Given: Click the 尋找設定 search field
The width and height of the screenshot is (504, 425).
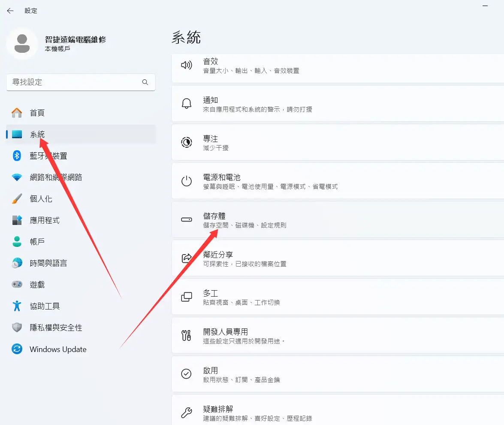Looking at the screenshot, I should tap(81, 82).
